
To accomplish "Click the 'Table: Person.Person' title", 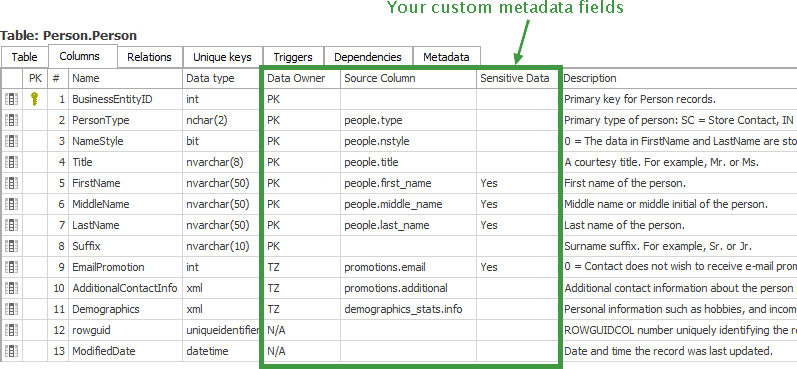I will pyautogui.click(x=69, y=36).
